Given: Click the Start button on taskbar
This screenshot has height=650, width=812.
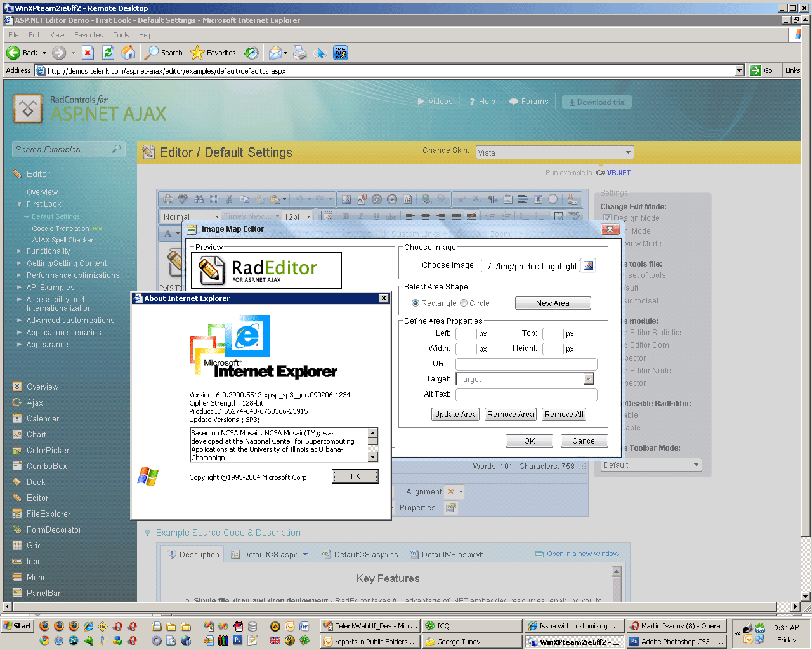Looking at the screenshot, I should (18, 626).
